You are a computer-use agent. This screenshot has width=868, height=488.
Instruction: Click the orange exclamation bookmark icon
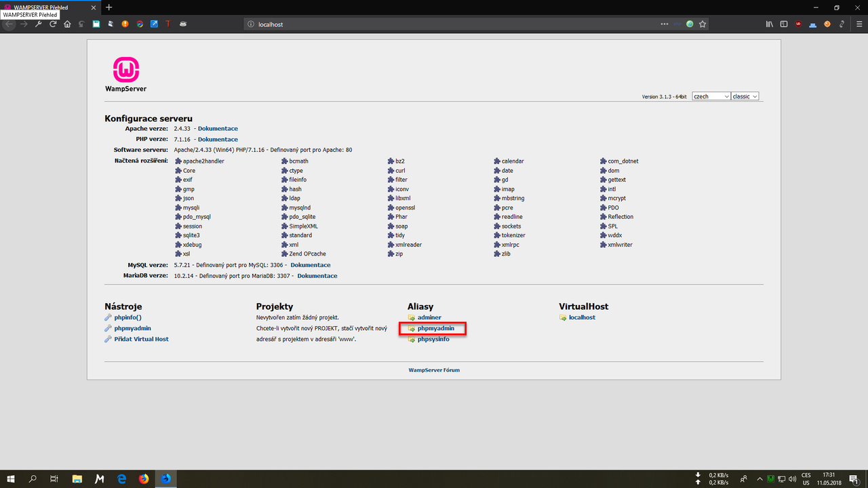125,24
